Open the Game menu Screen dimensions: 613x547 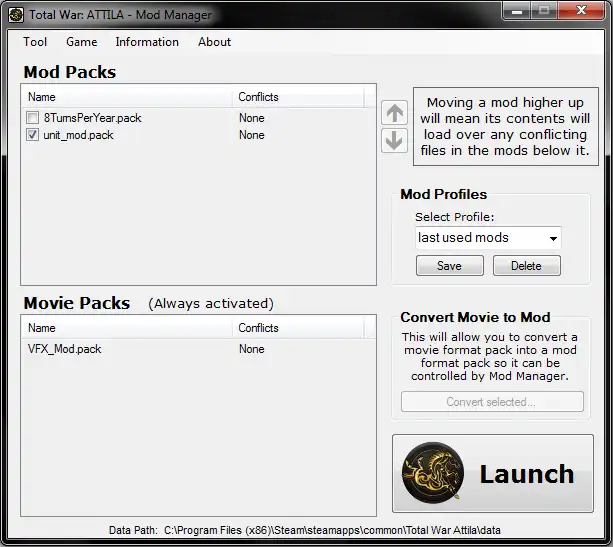click(82, 42)
